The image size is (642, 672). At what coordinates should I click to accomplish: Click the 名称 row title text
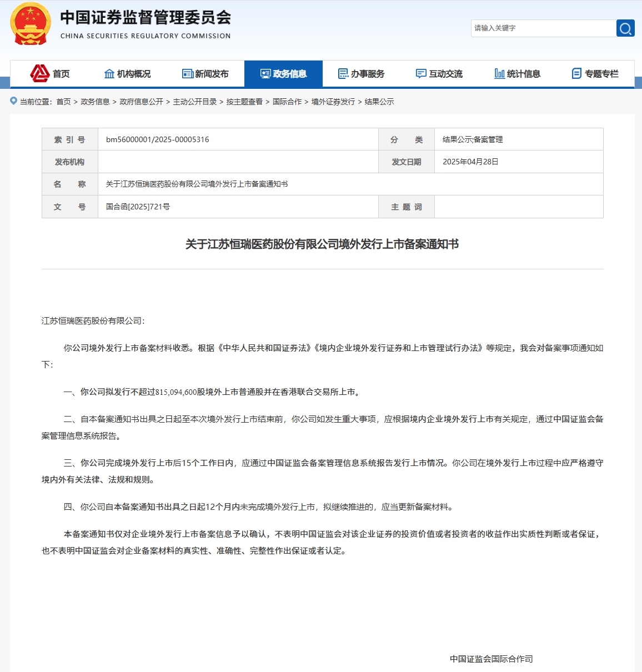(197, 184)
